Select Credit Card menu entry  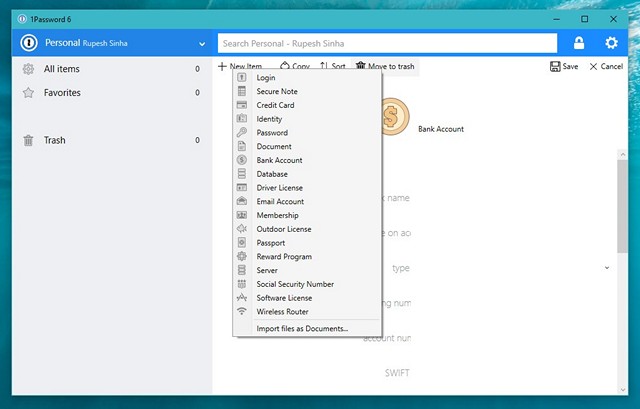tap(275, 105)
